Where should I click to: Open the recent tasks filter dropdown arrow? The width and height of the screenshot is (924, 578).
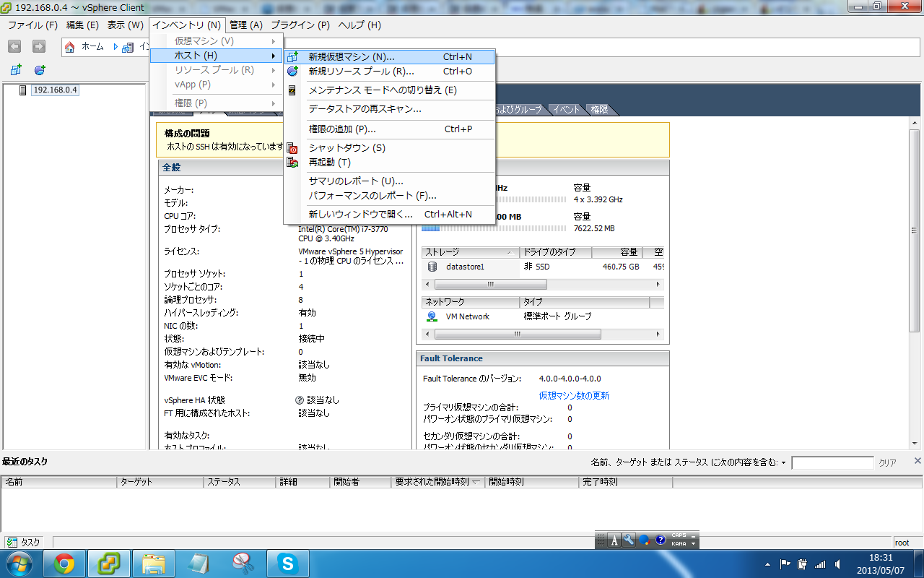point(783,462)
